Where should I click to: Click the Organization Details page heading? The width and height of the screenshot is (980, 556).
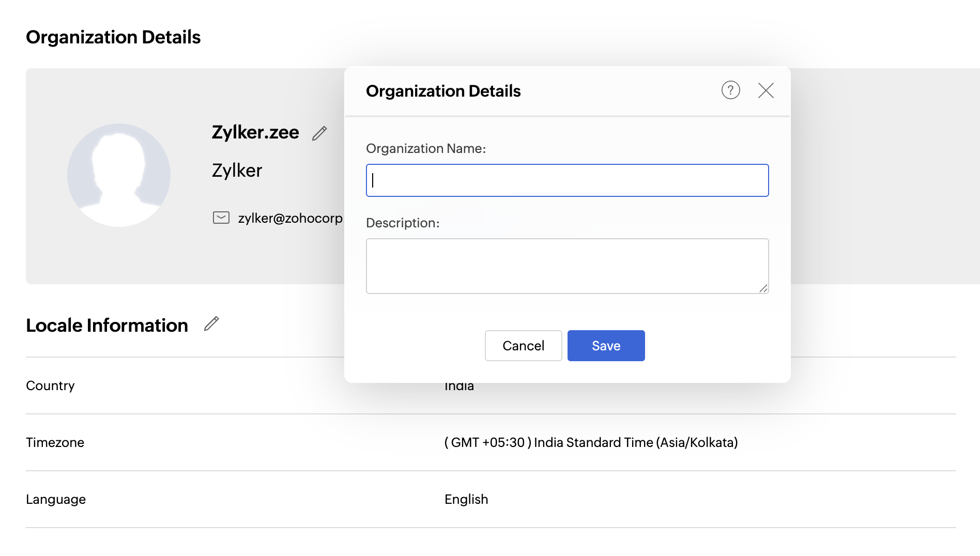tap(113, 37)
